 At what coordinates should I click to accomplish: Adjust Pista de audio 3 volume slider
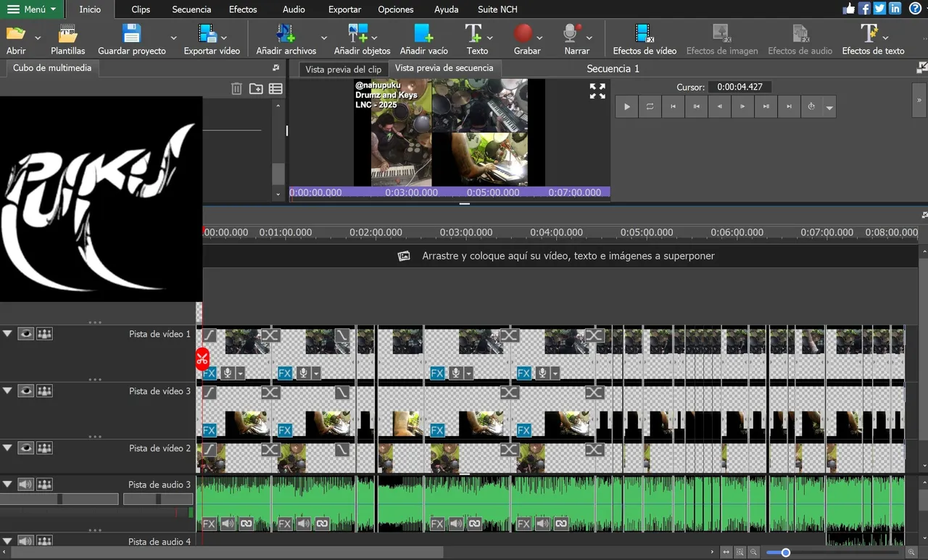click(59, 499)
